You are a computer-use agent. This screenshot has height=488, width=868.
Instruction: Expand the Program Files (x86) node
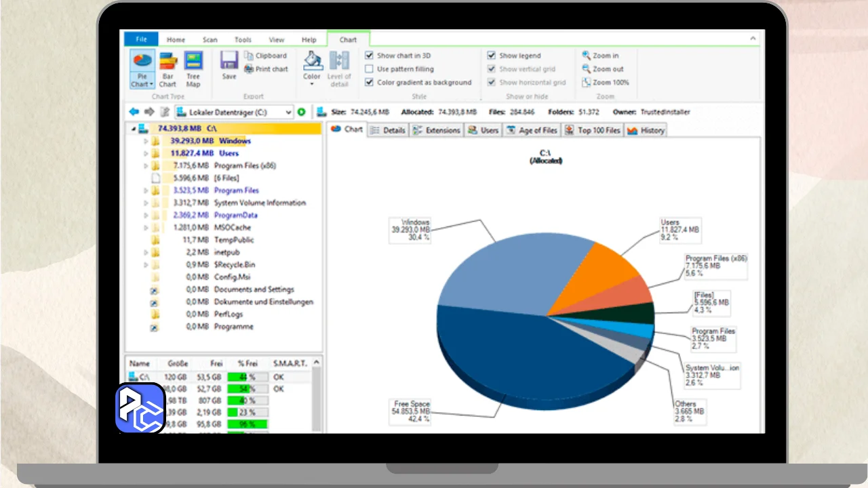(x=145, y=166)
